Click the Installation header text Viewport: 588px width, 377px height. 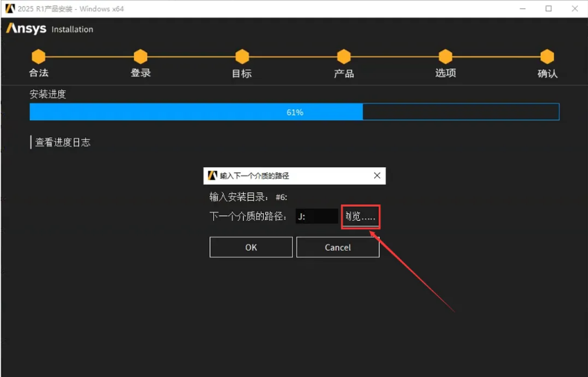tap(72, 29)
